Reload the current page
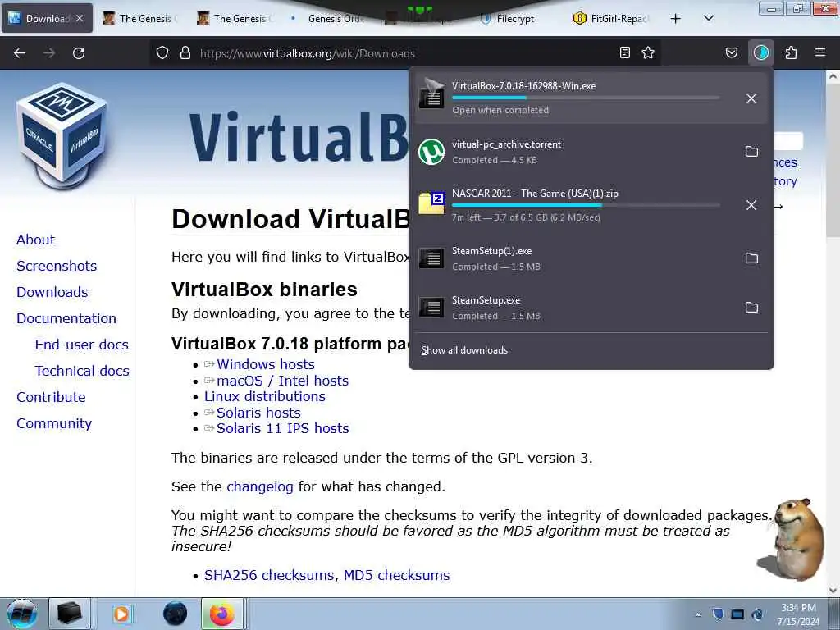Image resolution: width=840 pixels, height=630 pixels. click(x=79, y=53)
